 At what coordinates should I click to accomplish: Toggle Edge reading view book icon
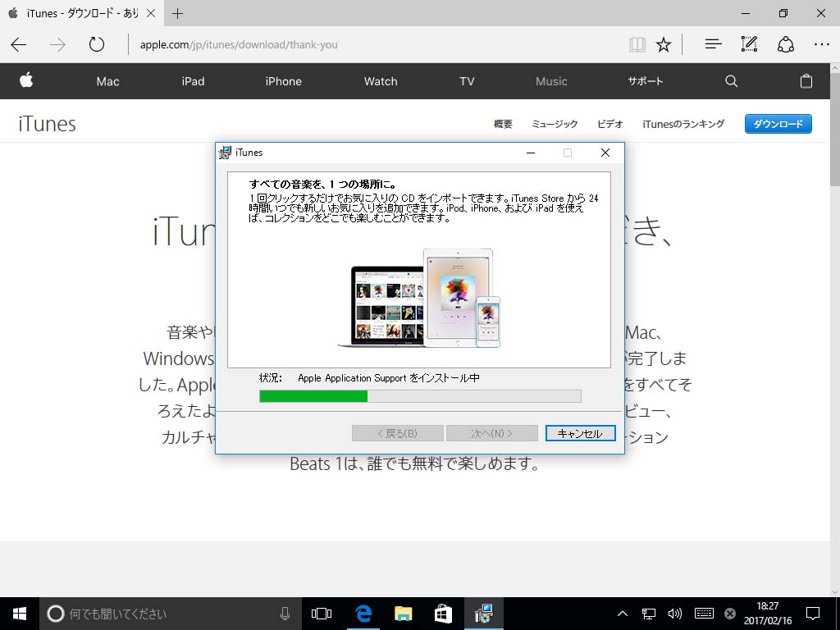[x=637, y=45]
